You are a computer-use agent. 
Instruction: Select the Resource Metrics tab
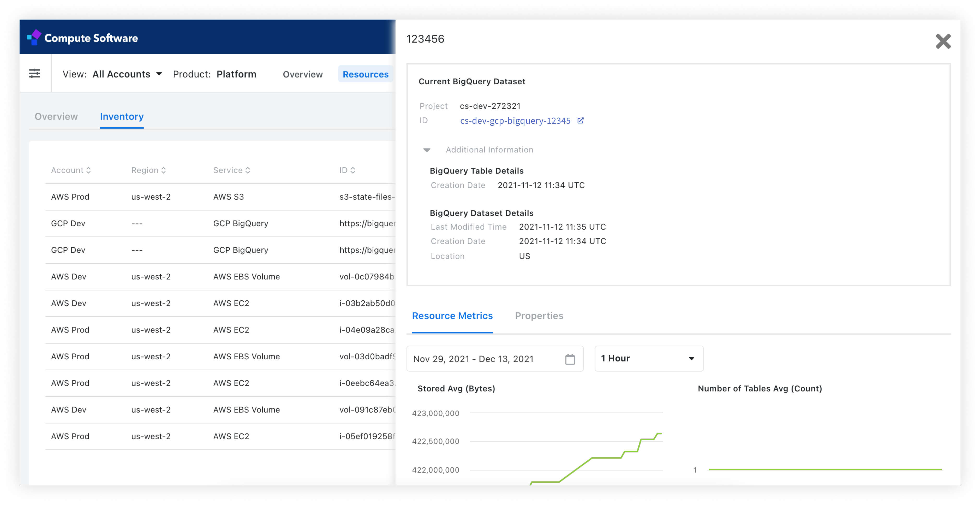(452, 316)
